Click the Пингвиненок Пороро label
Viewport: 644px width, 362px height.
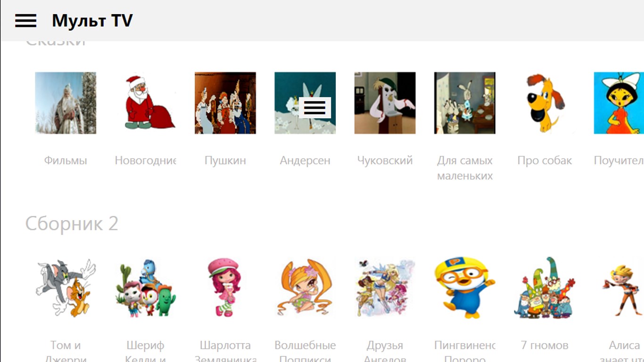point(465,351)
